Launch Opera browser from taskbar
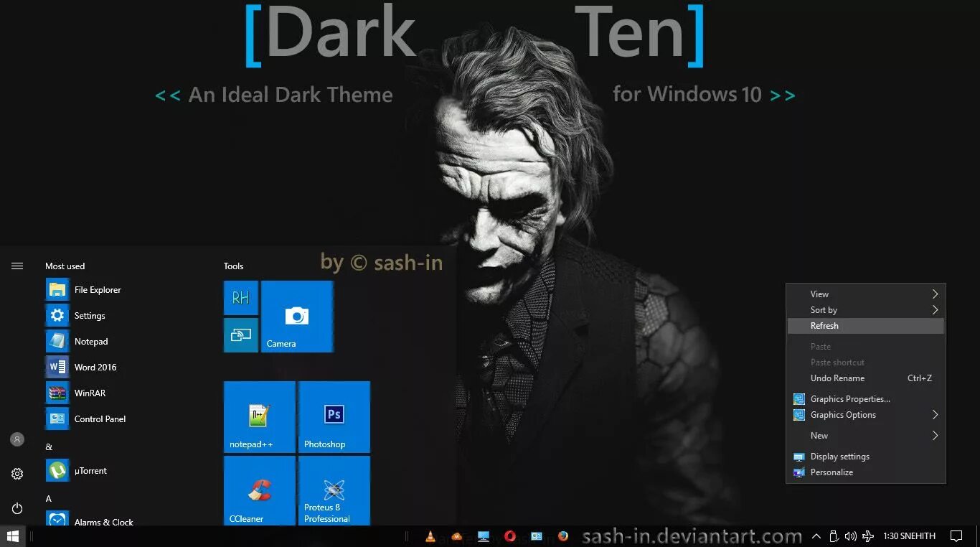 [510, 536]
